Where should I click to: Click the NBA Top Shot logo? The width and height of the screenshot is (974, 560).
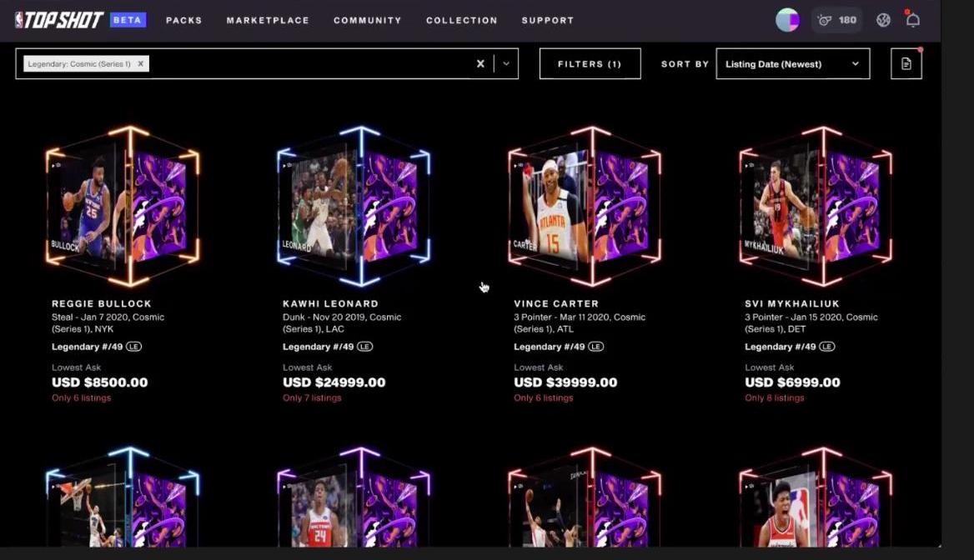pyautogui.click(x=58, y=20)
